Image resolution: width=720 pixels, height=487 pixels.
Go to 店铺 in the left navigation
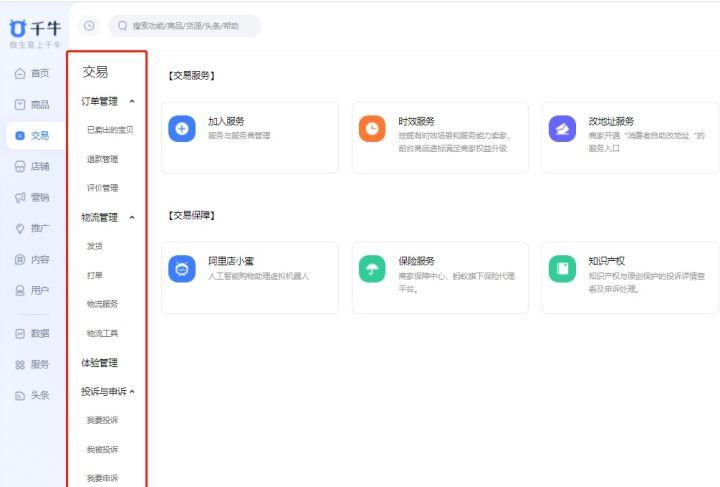pos(39,166)
